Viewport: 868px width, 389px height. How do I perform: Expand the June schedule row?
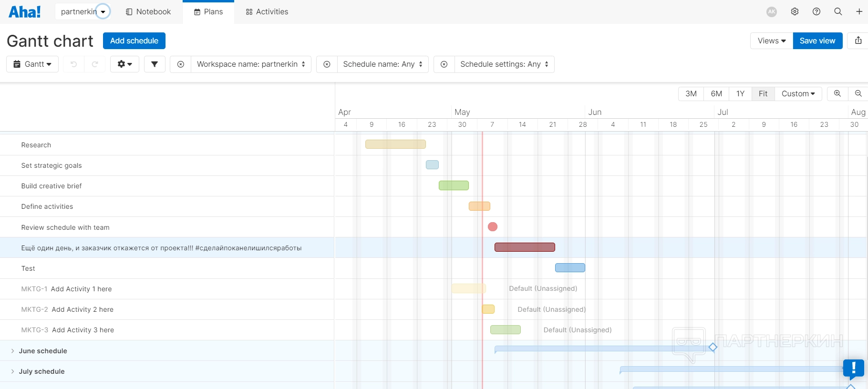point(12,351)
